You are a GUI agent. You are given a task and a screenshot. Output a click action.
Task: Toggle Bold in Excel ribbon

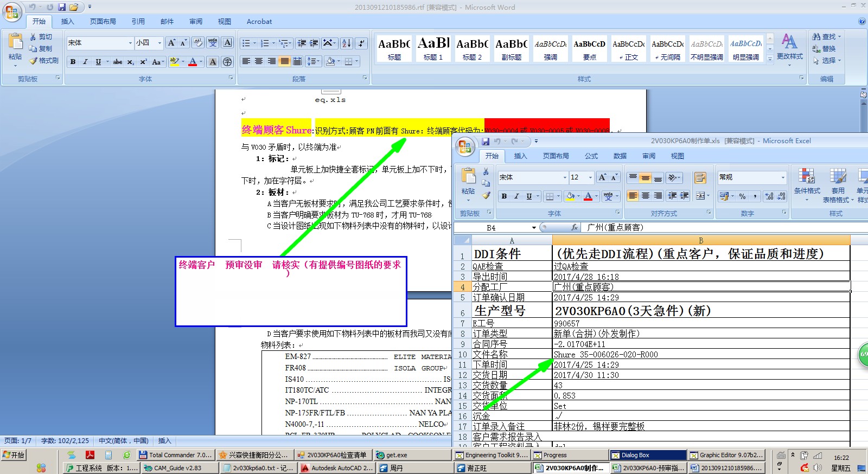pyautogui.click(x=504, y=196)
